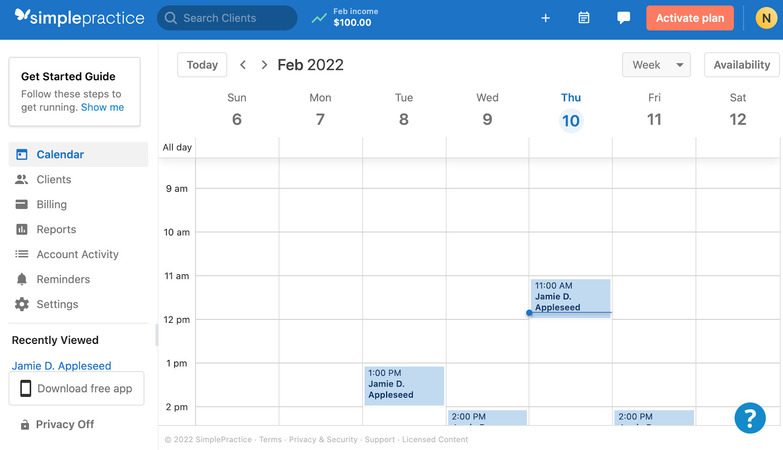The width and height of the screenshot is (783, 450).
Task: Click the Reminders bell icon
Action: [x=21, y=279]
